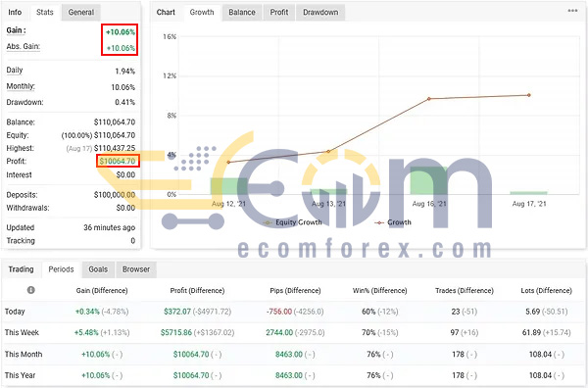Open the Drawdown chart tab
Screen dimensions: 588x388
pos(320,13)
